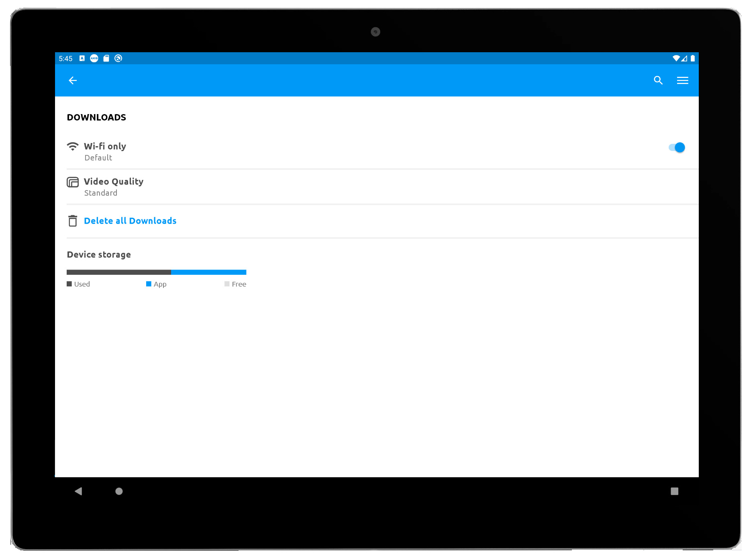Tap Delete all Downloads link
This screenshot has width=755, height=560.
point(130,221)
